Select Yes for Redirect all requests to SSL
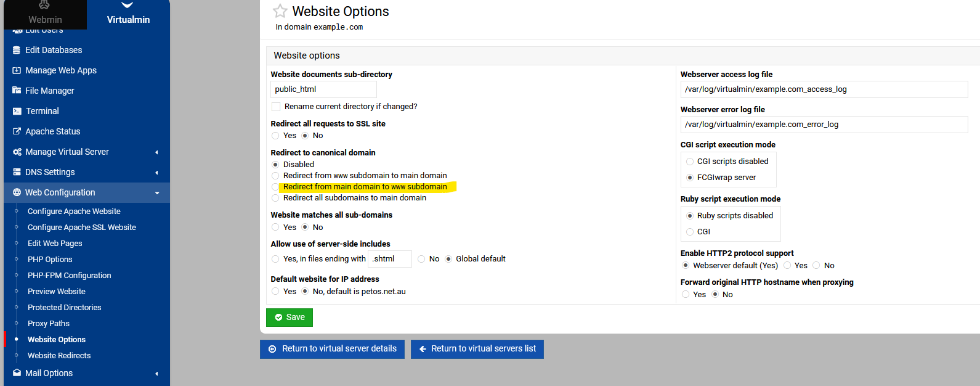Image resolution: width=980 pixels, height=386 pixels. point(275,136)
